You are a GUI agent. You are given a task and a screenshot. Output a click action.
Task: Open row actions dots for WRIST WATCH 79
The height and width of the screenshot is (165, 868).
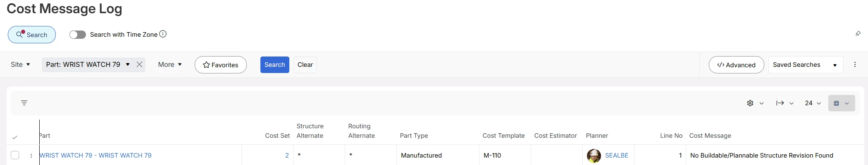[x=31, y=156]
